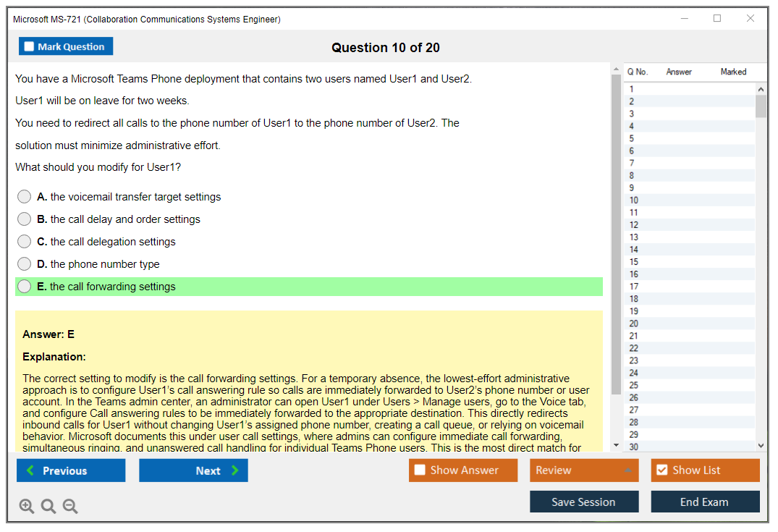
Task: Select question 8 in the list
Action: [690, 176]
